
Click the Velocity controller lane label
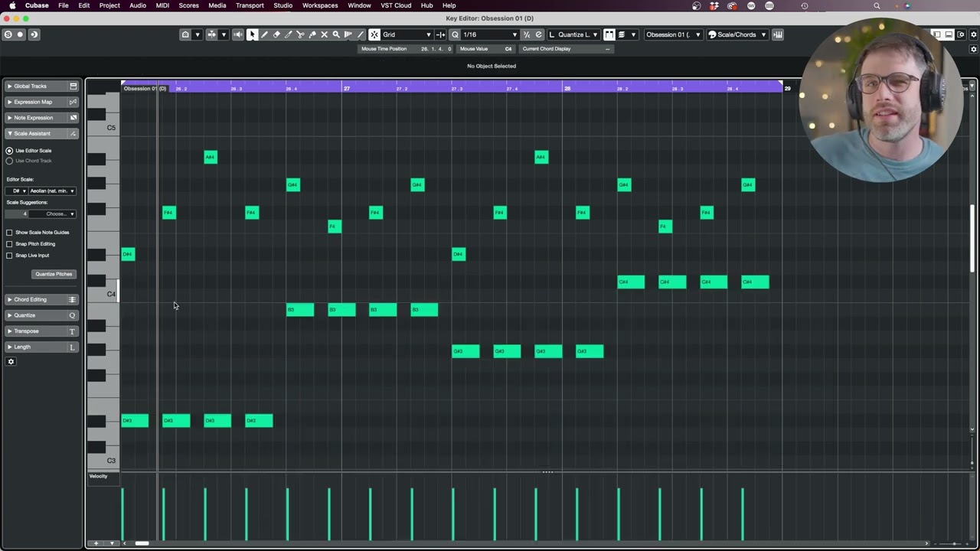click(x=99, y=476)
